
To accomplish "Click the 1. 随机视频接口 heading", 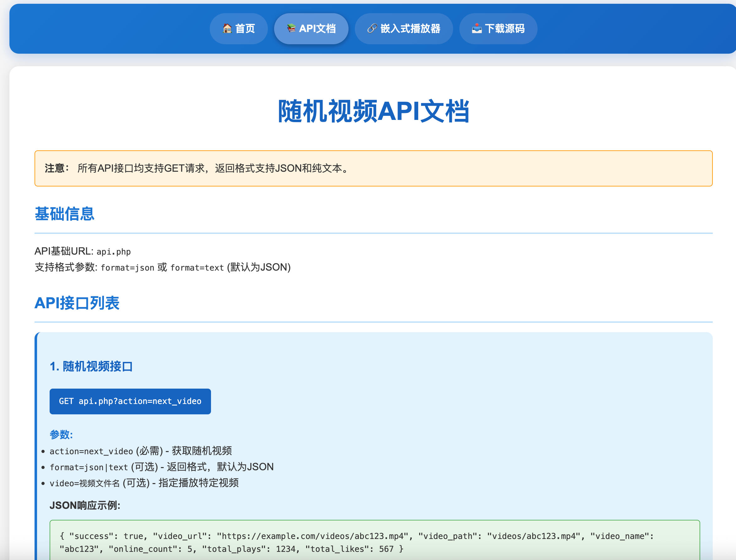I will tap(91, 366).
